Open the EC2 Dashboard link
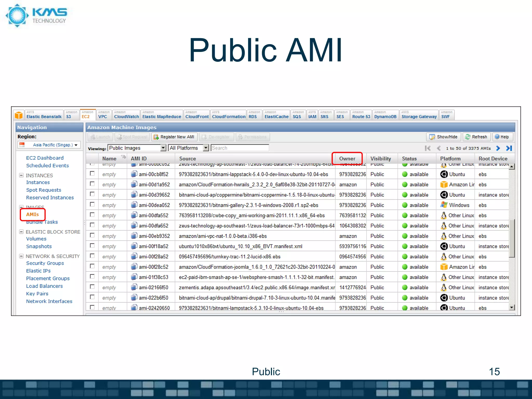The width and height of the screenshot is (532, 399). tap(45, 158)
